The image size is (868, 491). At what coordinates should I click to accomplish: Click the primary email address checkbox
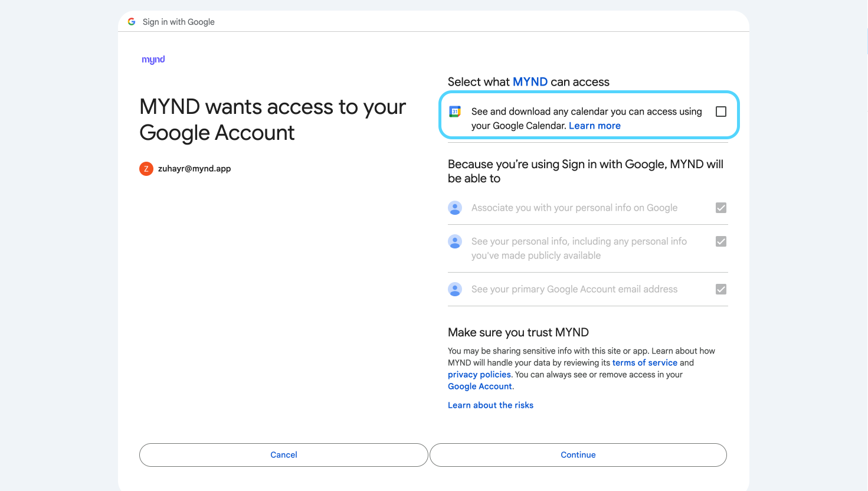(721, 289)
